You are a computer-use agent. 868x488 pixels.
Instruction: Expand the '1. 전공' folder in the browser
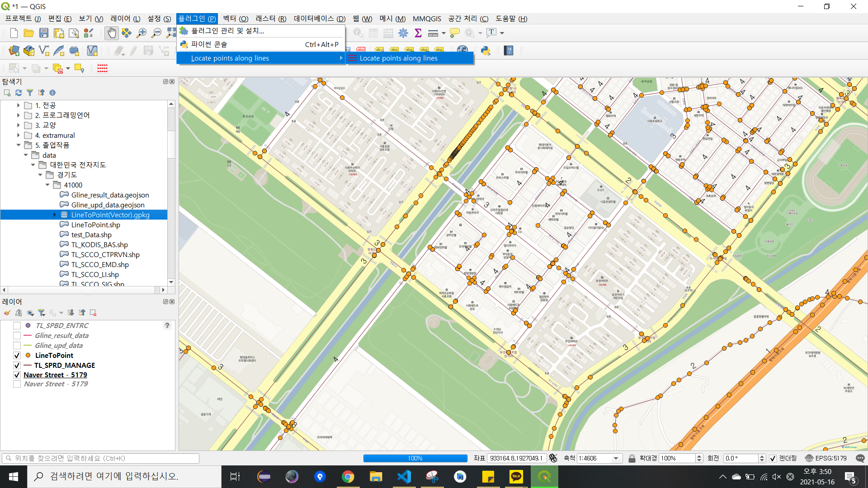click(18, 105)
